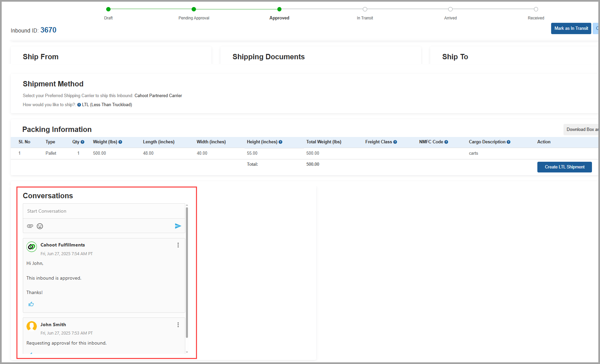Click the carts cargo description cell
600x364 pixels.
pos(473,153)
